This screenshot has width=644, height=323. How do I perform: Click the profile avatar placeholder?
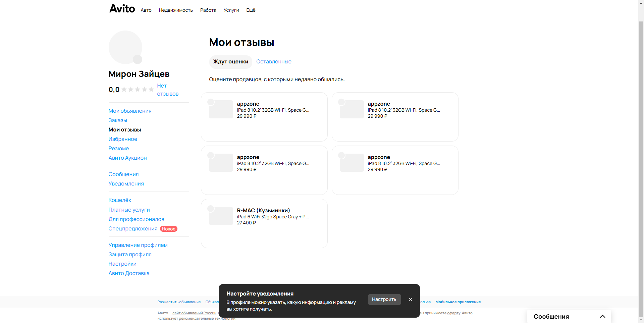click(125, 47)
